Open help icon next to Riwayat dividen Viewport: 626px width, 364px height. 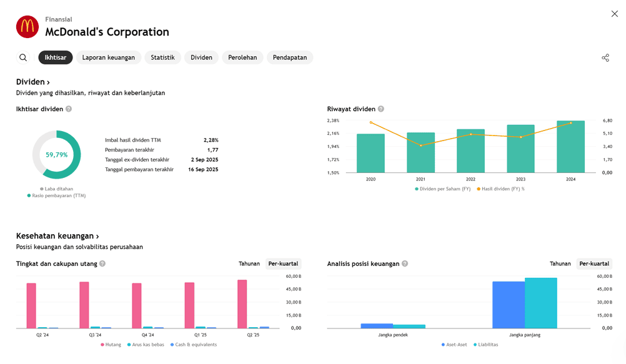(380, 109)
